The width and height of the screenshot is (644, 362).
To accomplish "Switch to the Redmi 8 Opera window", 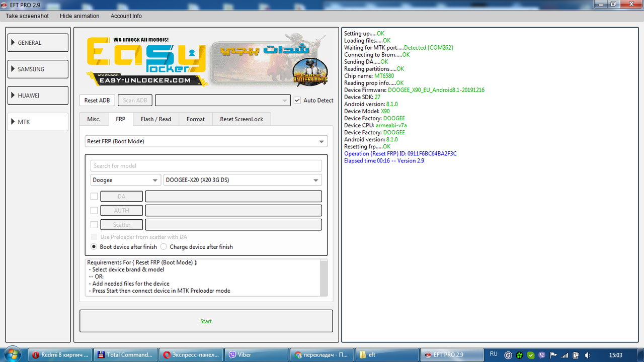I will pyautogui.click(x=60, y=354).
